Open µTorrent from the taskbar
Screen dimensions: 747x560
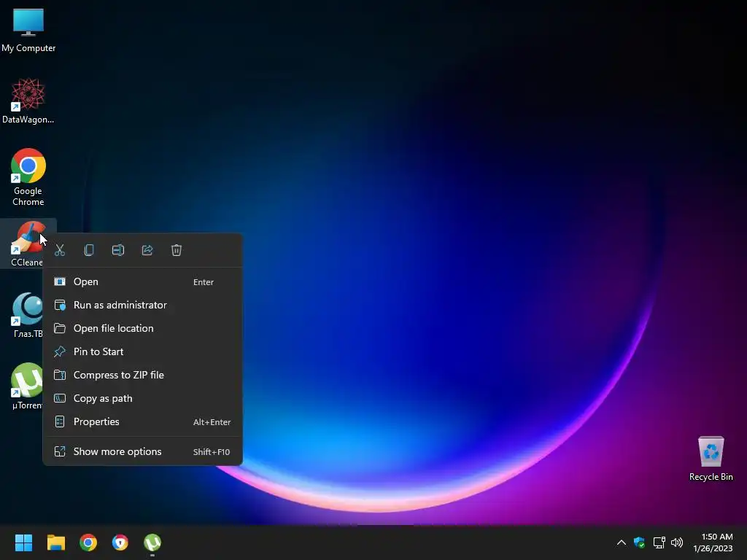[x=152, y=542]
